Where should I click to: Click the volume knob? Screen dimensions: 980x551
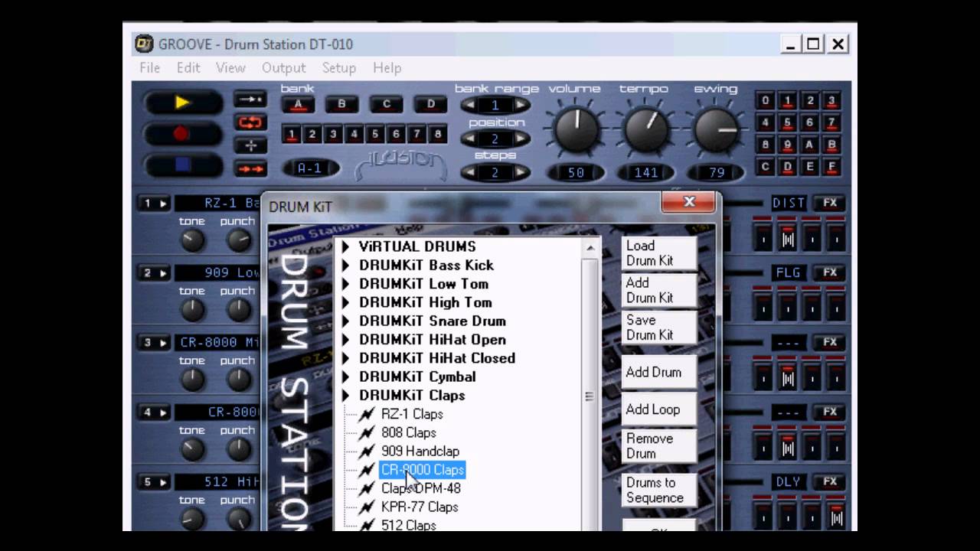point(576,129)
